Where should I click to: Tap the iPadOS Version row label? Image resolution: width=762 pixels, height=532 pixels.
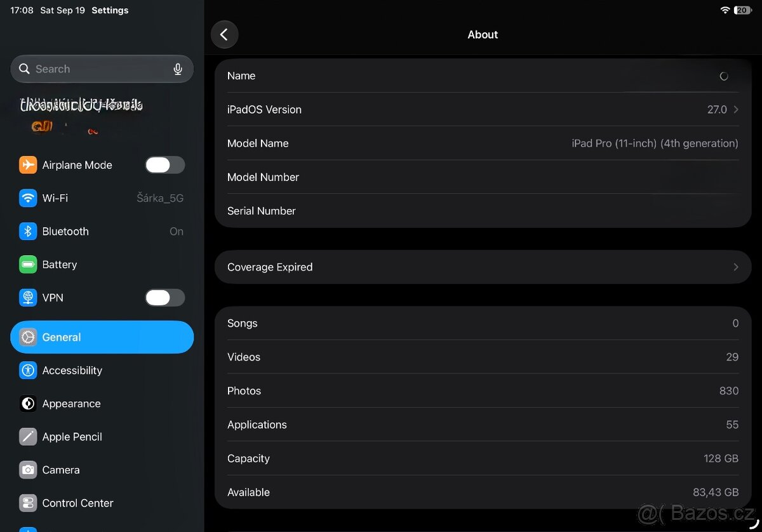coord(264,110)
